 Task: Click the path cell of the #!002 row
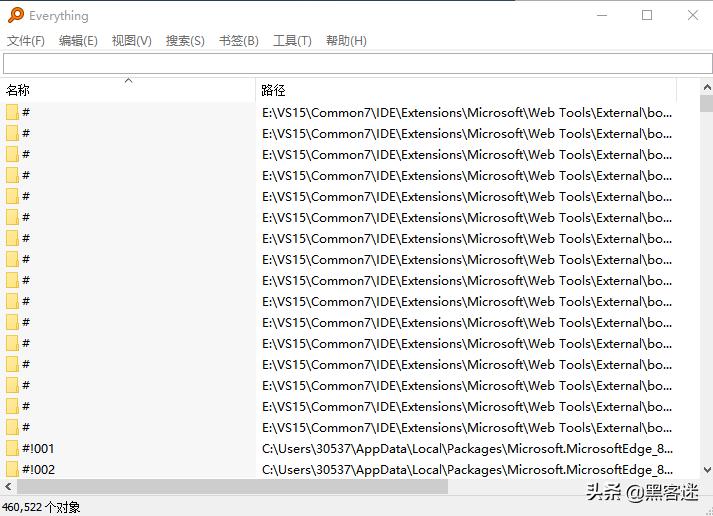tap(467, 470)
